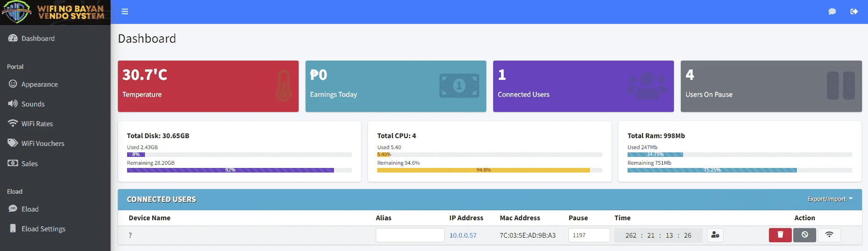The image size is (868, 251).
Task: Click the days value 262 in Time
Action: pos(631,235)
